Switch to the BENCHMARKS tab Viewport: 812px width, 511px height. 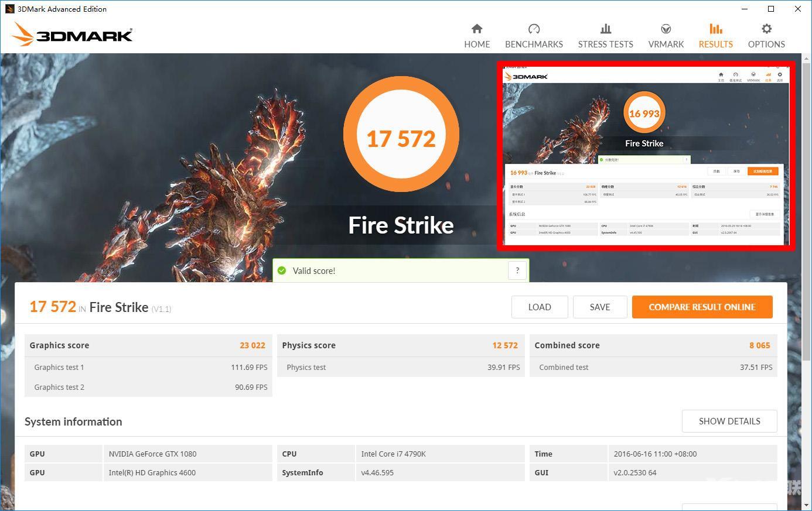pos(534,36)
